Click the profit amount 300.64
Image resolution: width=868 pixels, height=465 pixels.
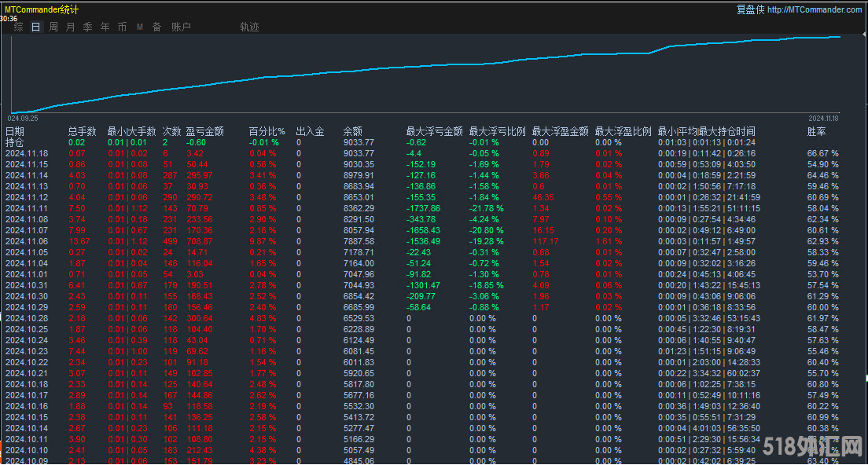click(199, 318)
